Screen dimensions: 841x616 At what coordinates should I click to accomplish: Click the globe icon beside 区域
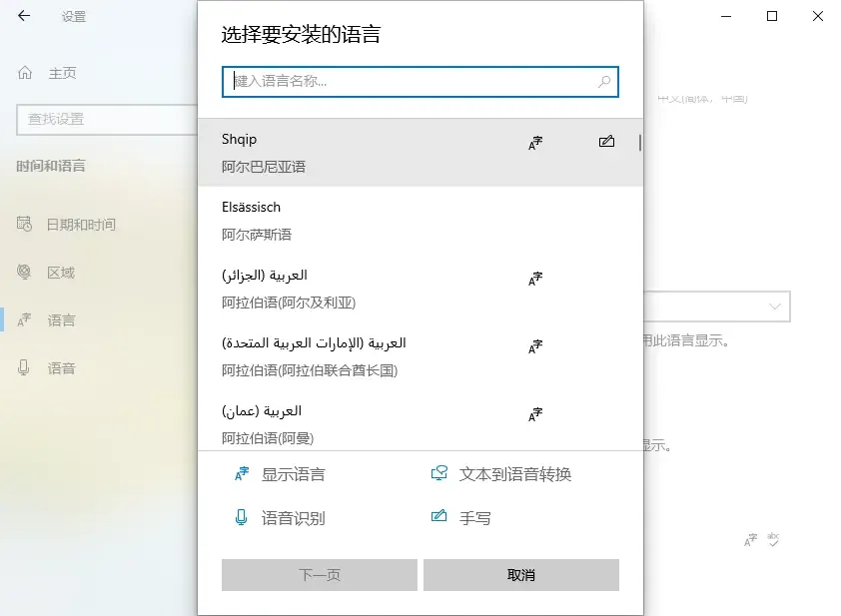[24, 272]
